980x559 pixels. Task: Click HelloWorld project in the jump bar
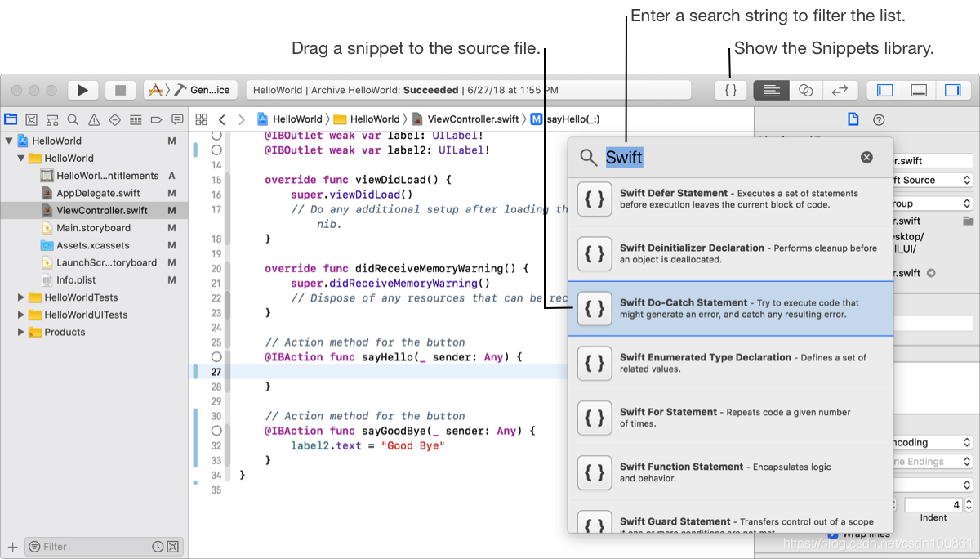click(x=291, y=119)
